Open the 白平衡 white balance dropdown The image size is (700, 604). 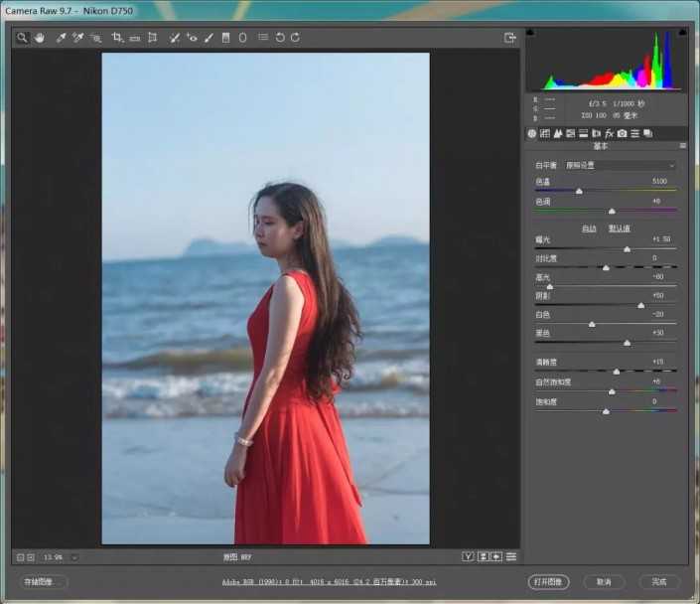pyautogui.click(x=621, y=165)
